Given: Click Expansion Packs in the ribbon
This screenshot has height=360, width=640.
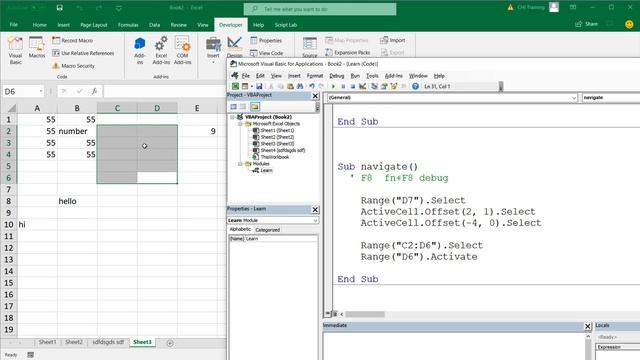Looking at the screenshot, I should pos(348,53).
